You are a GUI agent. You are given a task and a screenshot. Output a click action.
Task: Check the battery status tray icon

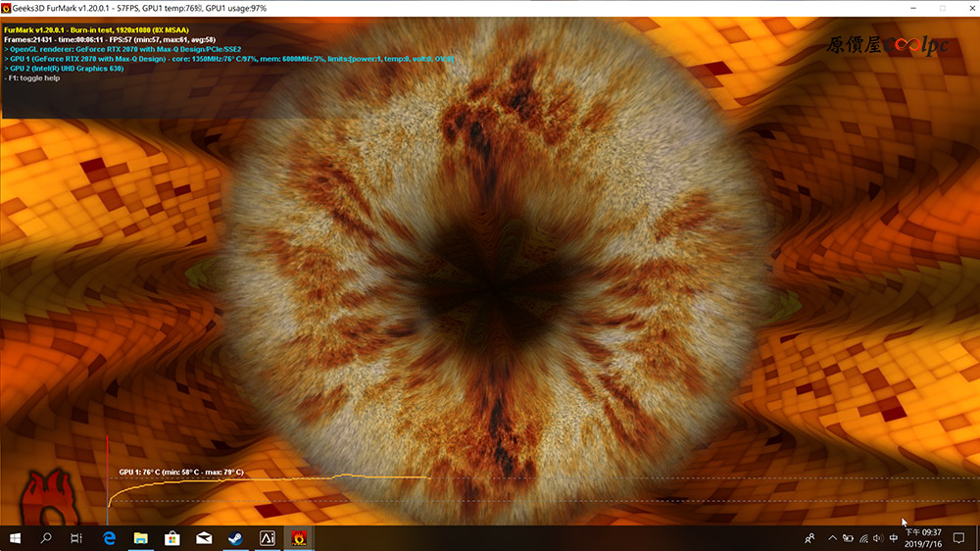[x=848, y=538]
